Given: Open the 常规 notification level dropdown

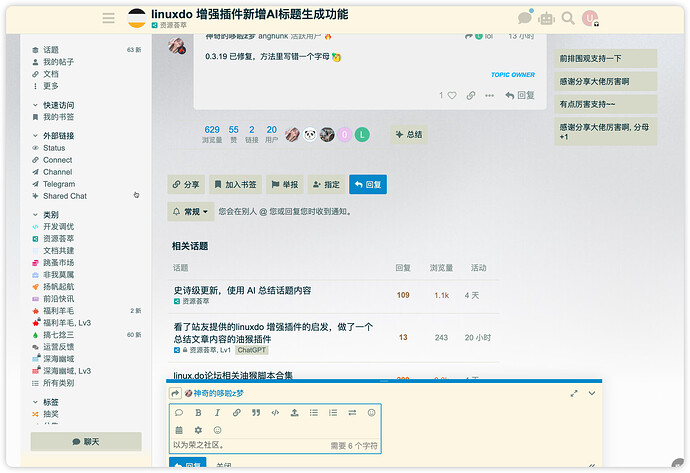Looking at the screenshot, I should tap(191, 212).
